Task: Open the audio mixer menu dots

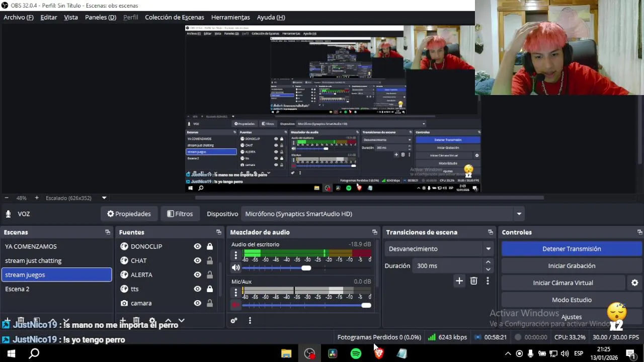Action: 250,320
